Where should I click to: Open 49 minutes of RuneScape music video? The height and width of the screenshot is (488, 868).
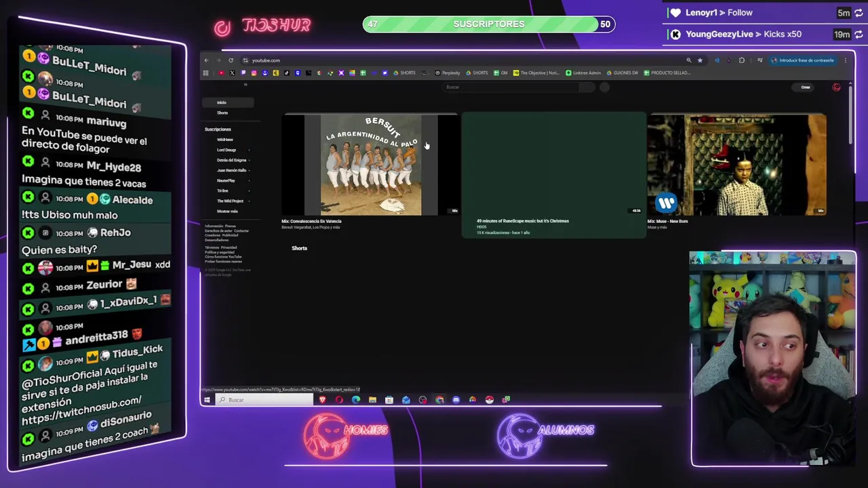tap(553, 176)
